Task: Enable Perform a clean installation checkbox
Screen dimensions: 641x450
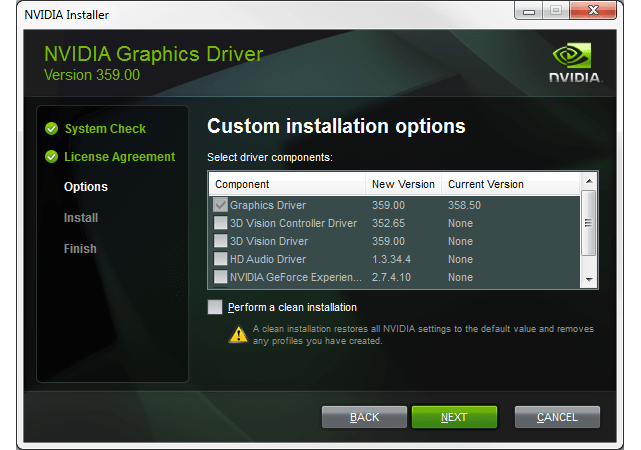Action: point(215,307)
